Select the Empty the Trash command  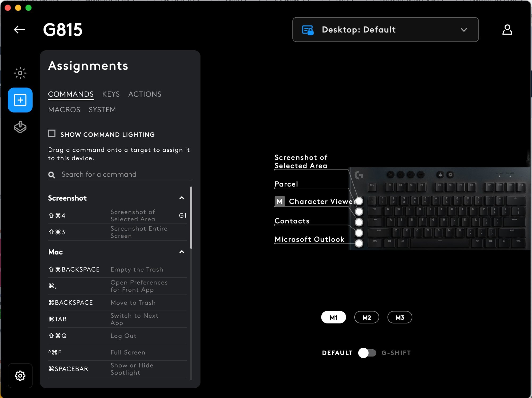117,270
